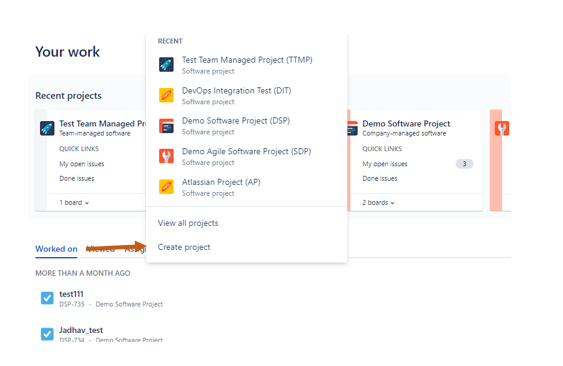This screenshot has width=563, height=366.
Task: Click Demo Software Project (DSP) red icon in list
Action: click(166, 126)
